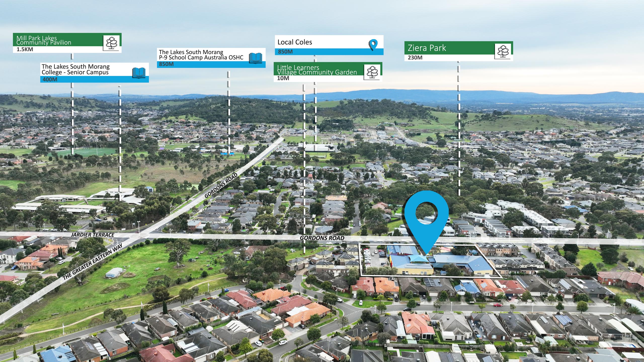Click the '400M' distance text
Screen dimensions: 644x362
point(50,79)
